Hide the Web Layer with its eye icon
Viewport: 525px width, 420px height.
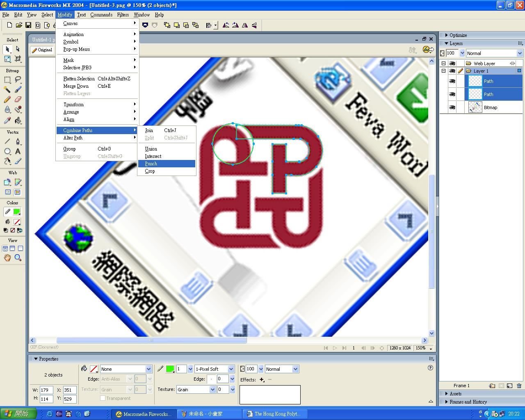452,64
